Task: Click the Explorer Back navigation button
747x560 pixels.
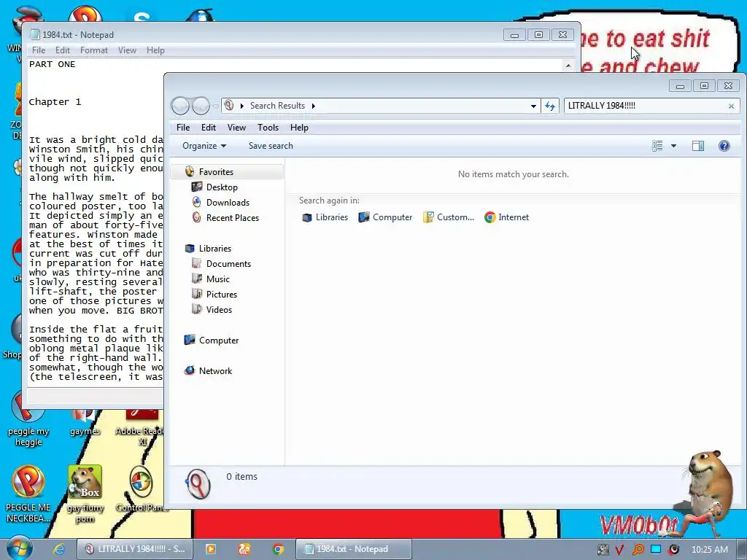Action: (181, 106)
